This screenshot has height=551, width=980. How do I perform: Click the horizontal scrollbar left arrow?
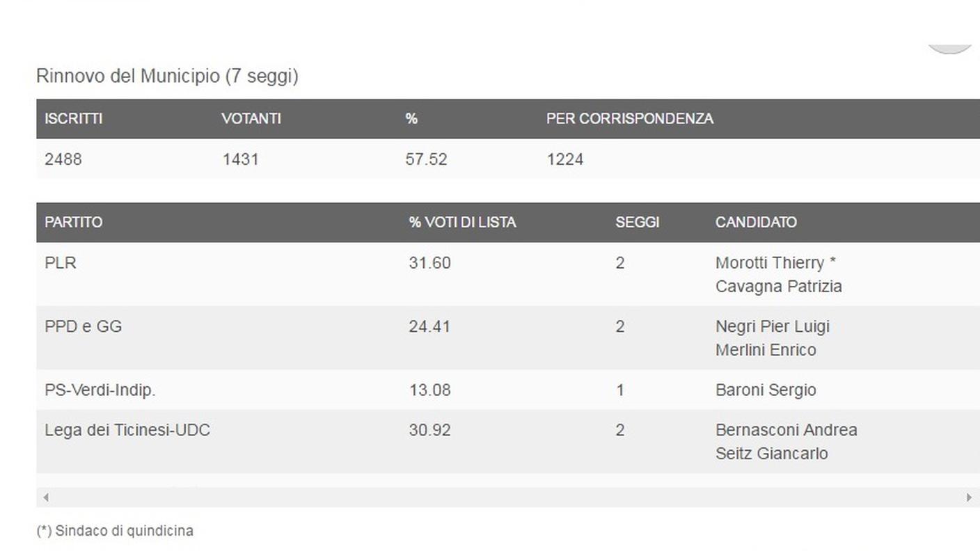point(46,497)
